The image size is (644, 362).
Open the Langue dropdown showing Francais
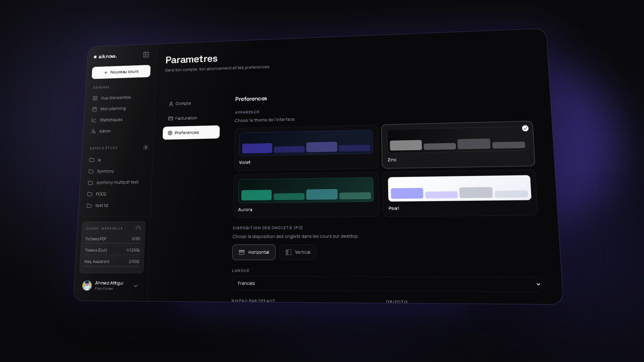point(387,284)
